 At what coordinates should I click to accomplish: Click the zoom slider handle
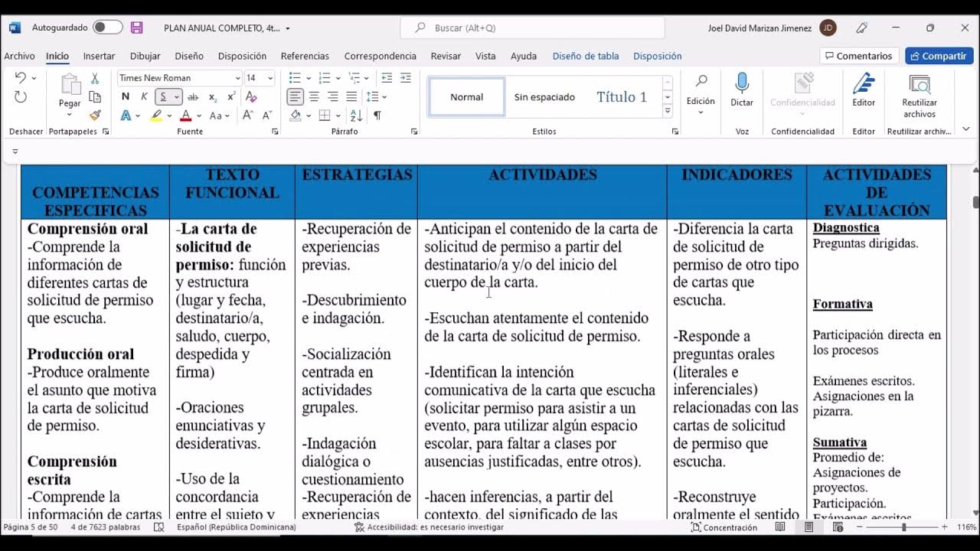(x=904, y=527)
